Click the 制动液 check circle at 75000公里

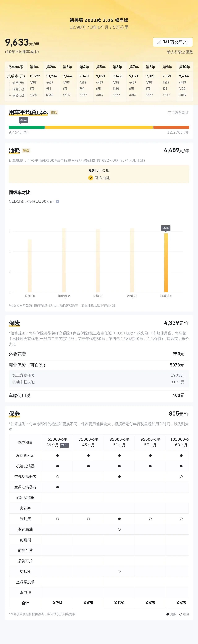click(x=88, y=519)
